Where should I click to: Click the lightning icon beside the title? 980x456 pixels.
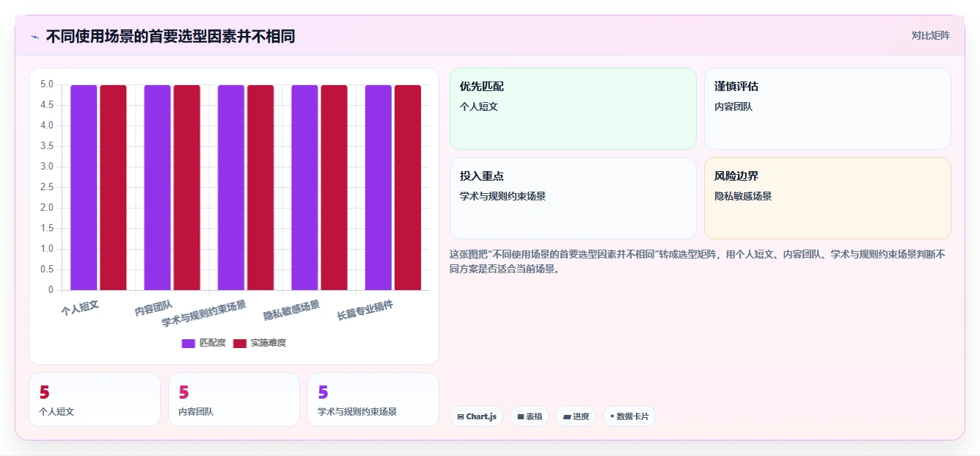coord(34,37)
